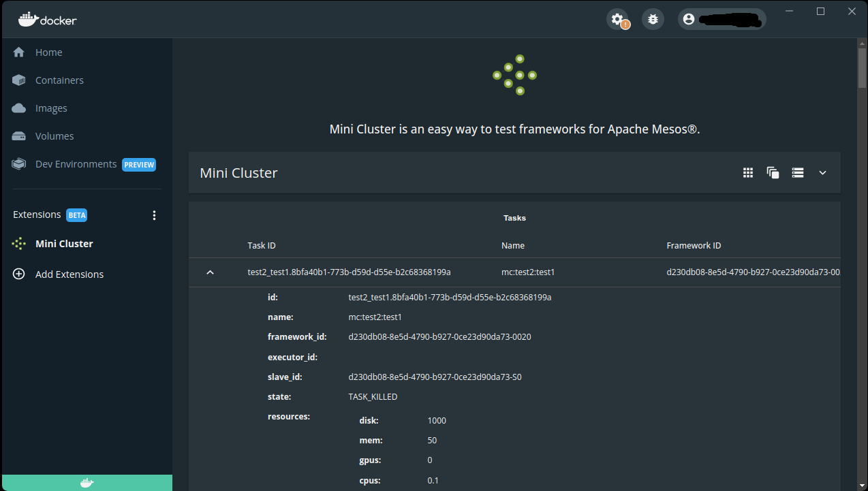
Task: Click the Images cloud icon
Action: click(x=19, y=108)
